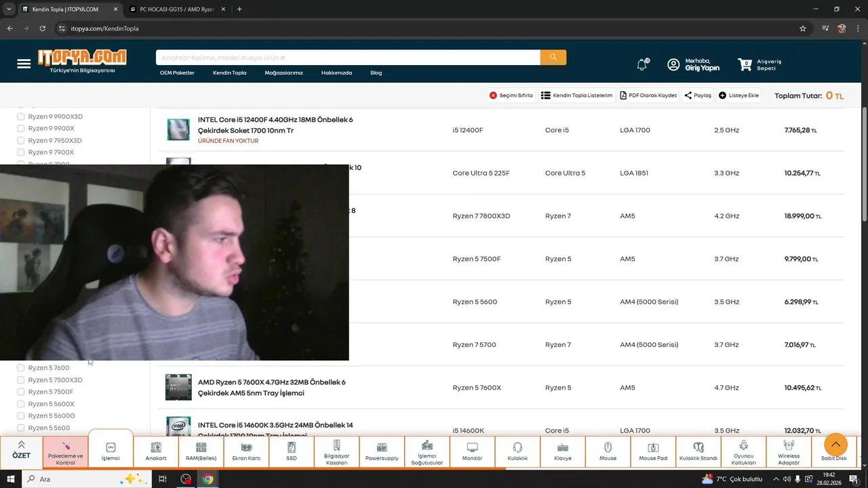Check the Ryzen 9 7950X3D filter

click(x=21, y=140)
